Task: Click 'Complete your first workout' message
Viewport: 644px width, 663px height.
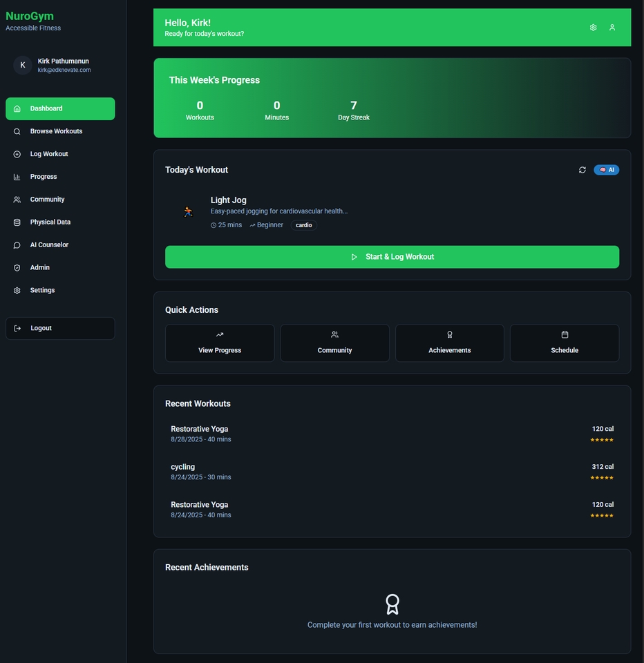Action: 392,626
